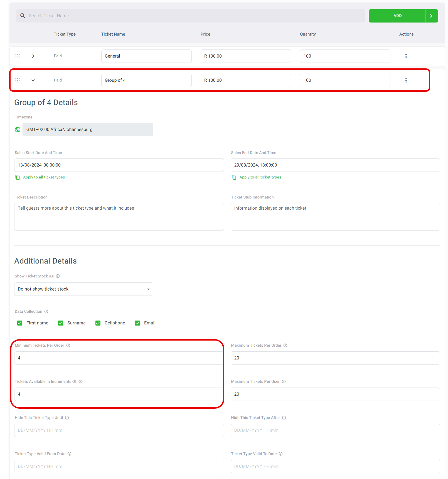The width and height of the screenshot is (448, 479).
Task: Click copy icon beside start date apply link
Action: 18,177
